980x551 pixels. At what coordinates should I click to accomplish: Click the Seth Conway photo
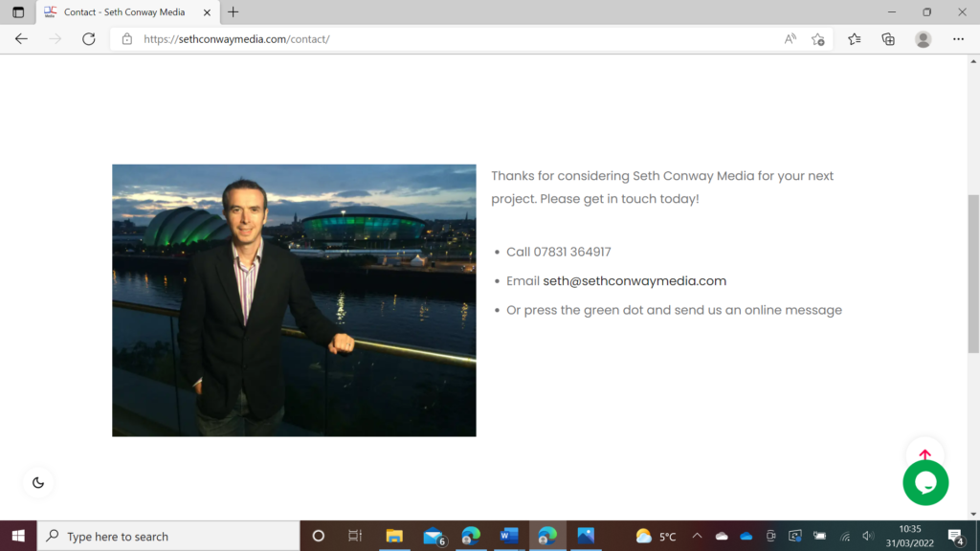(294, 300)
